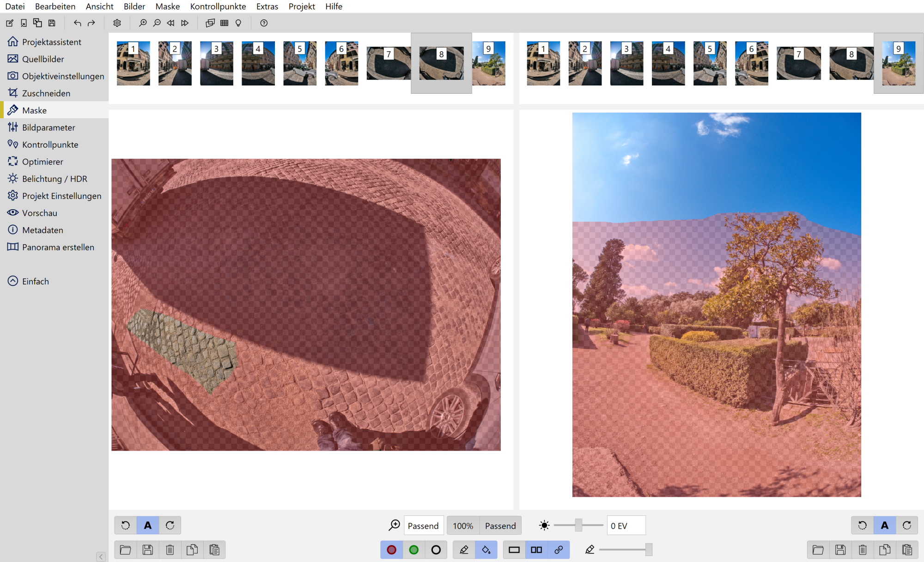The width and height of the screenshot is (924, 562).
Task: Open the gear settings toolbar icon
Action: point(117,23)
